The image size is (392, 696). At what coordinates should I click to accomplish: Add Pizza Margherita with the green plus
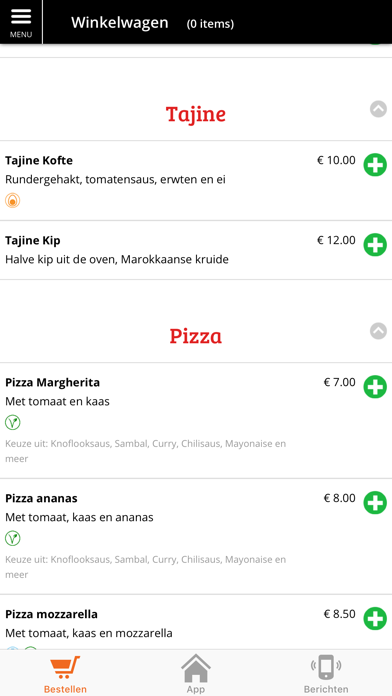[375, 387]
